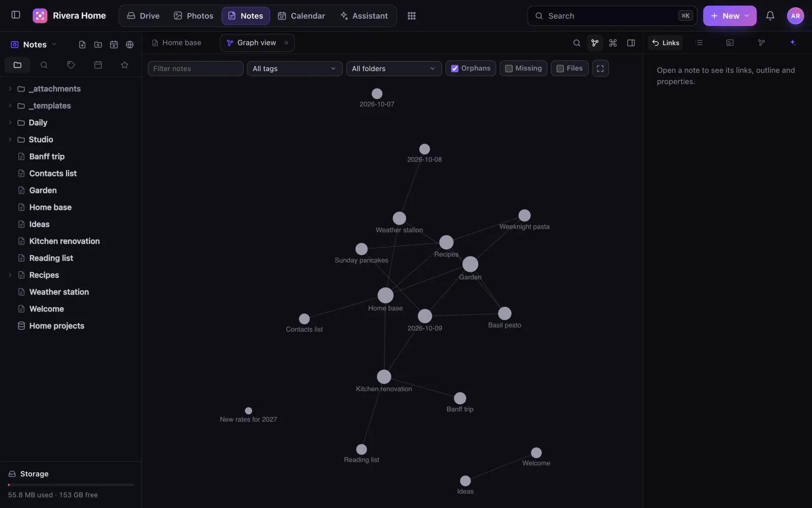Open the AR account avatar
Image resolution: width=812 pixels, height=508 pixels.
tap(795, 16)
